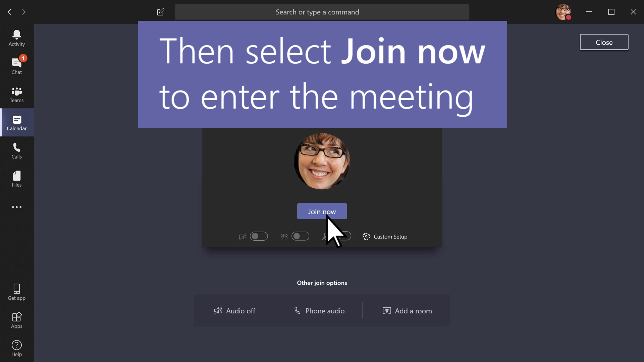Viewport: 644px width, 362px height.
Task: Navigate to Teams panel
Action: point(16,94)
